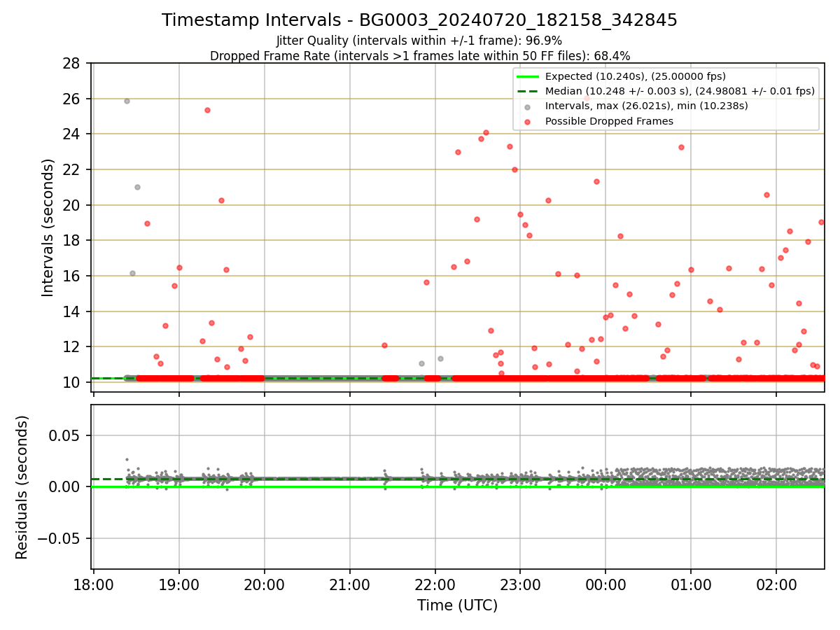The width and height of the screenshot is (840, 630).
Task: Click the red point at 19 seconds near 18:37
Action: coord(147,223)
